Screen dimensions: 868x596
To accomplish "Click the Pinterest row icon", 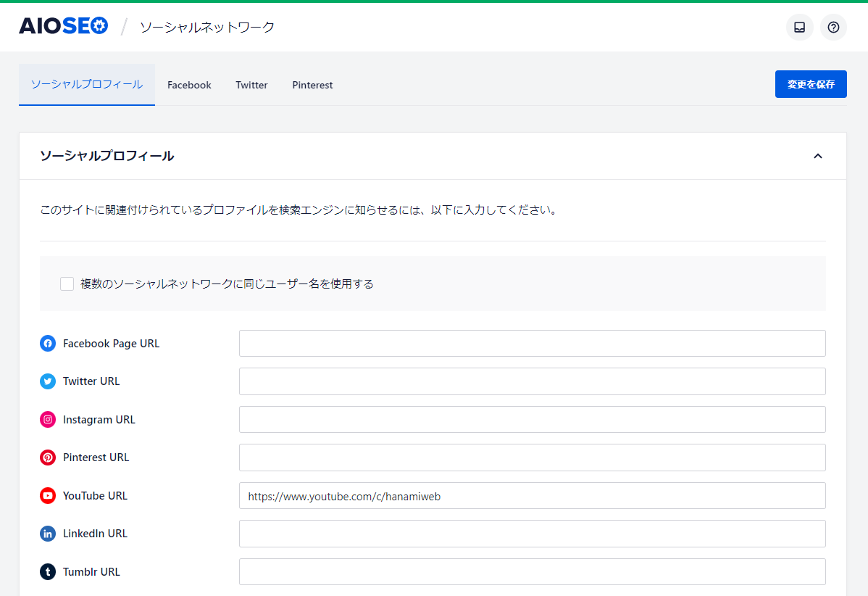I will tap(48, 458).
